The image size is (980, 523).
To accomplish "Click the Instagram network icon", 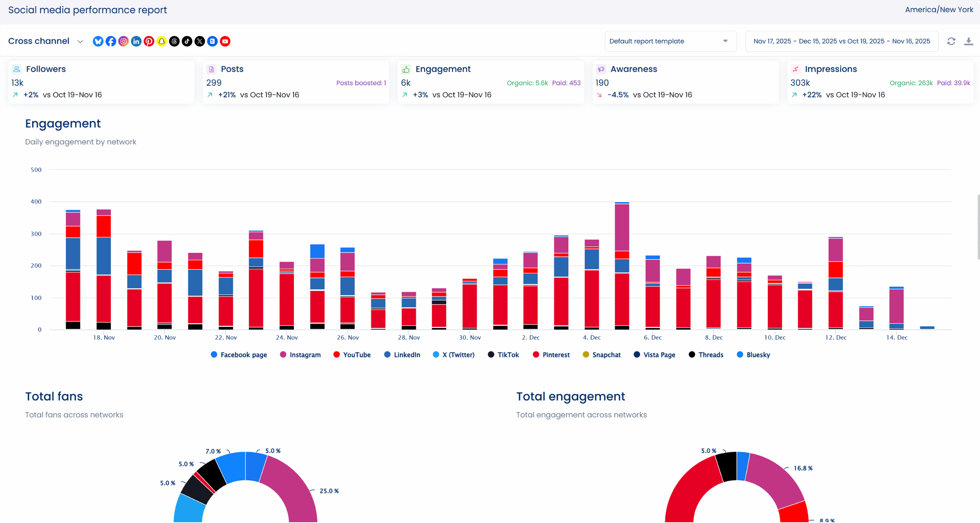I will (x=123, y=41).
